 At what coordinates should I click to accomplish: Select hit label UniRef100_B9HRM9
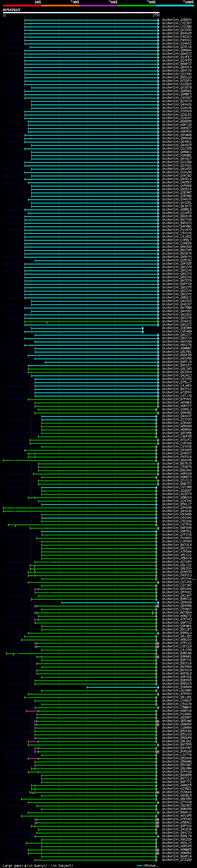(x=176, y=121)
